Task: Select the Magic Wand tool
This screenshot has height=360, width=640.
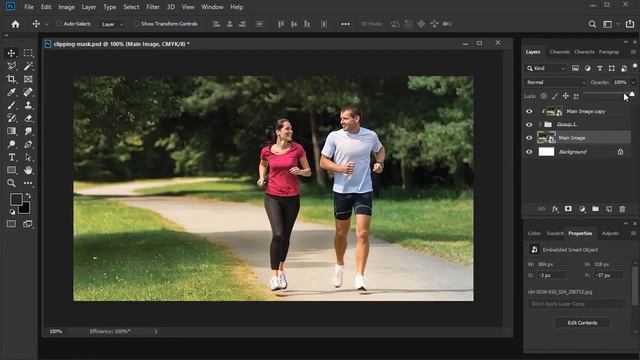Action: pos(28,66)
